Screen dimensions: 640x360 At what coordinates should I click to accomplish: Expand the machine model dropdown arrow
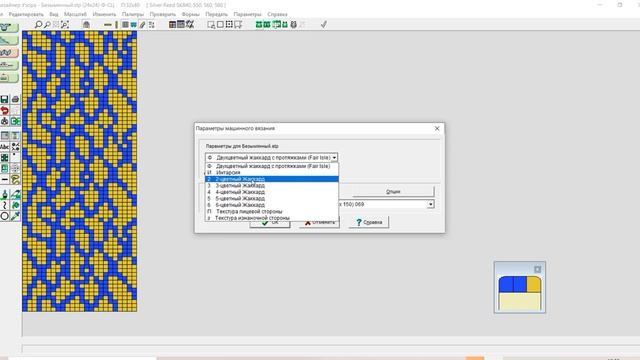point(431,204)
